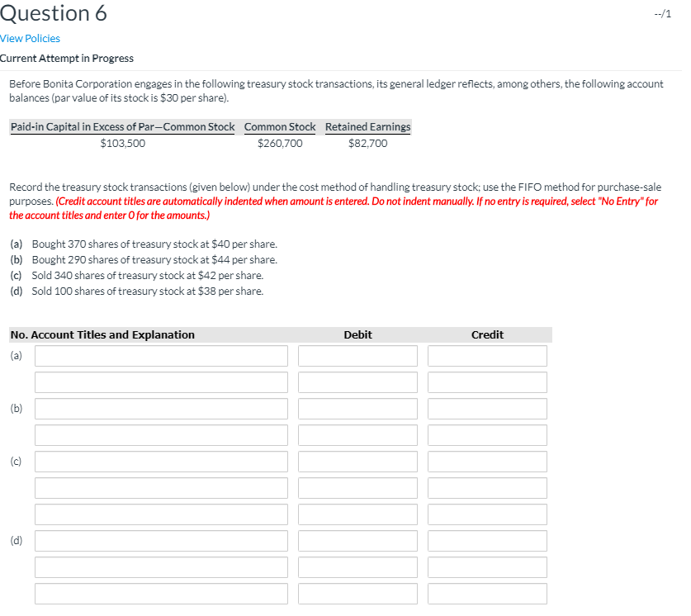Click the third account title field for entry (c)

point(160,514)
